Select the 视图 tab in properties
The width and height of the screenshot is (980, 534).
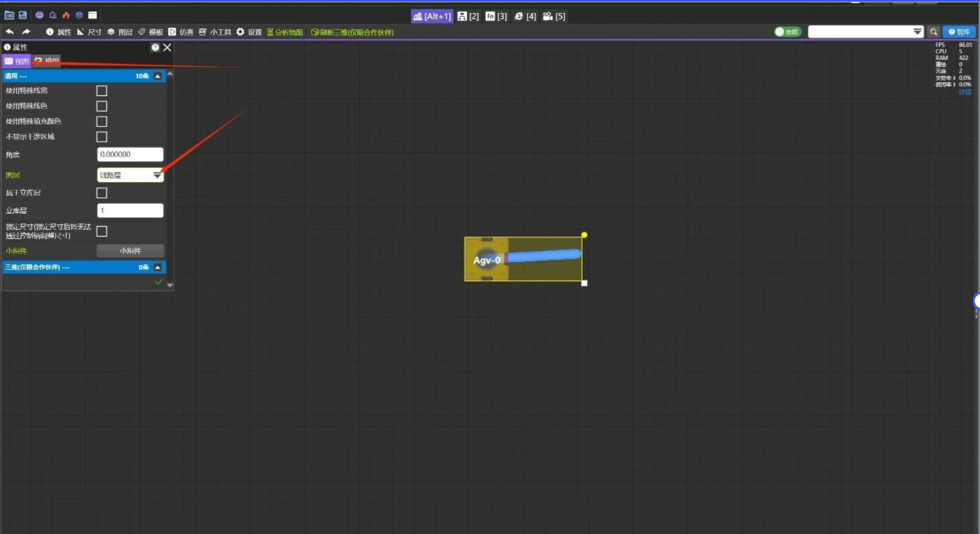pos(16,61)
